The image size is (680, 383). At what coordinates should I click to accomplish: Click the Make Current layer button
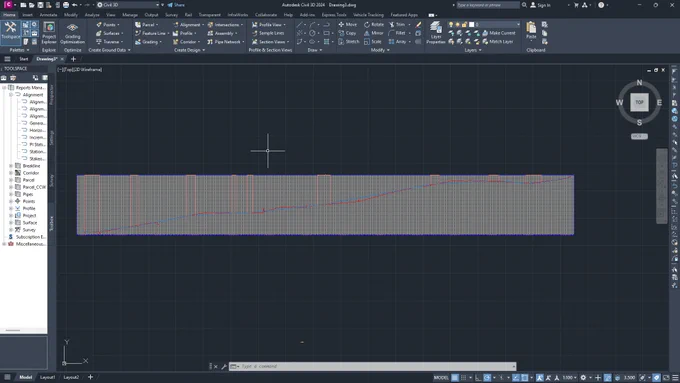[x=498, y=33]
